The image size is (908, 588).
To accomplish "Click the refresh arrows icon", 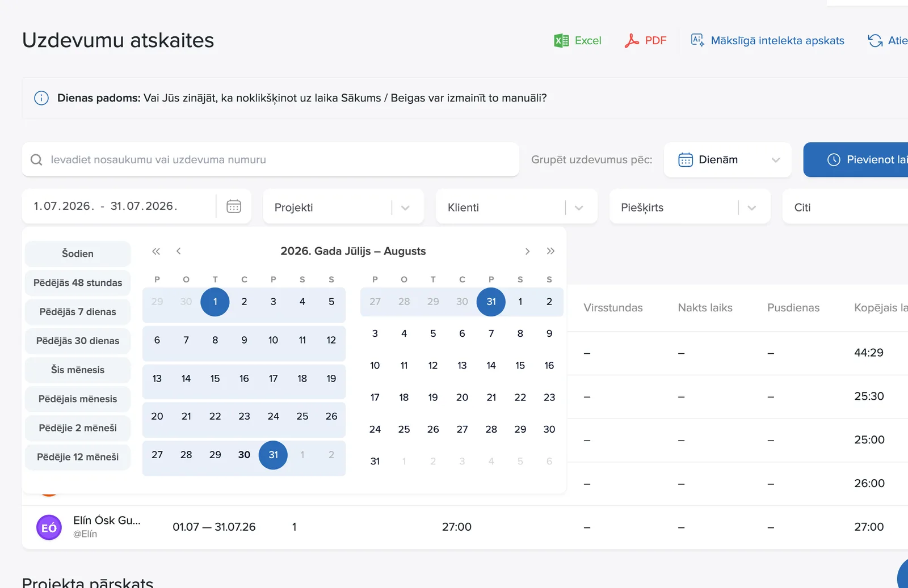I will [x=875, y=40].
